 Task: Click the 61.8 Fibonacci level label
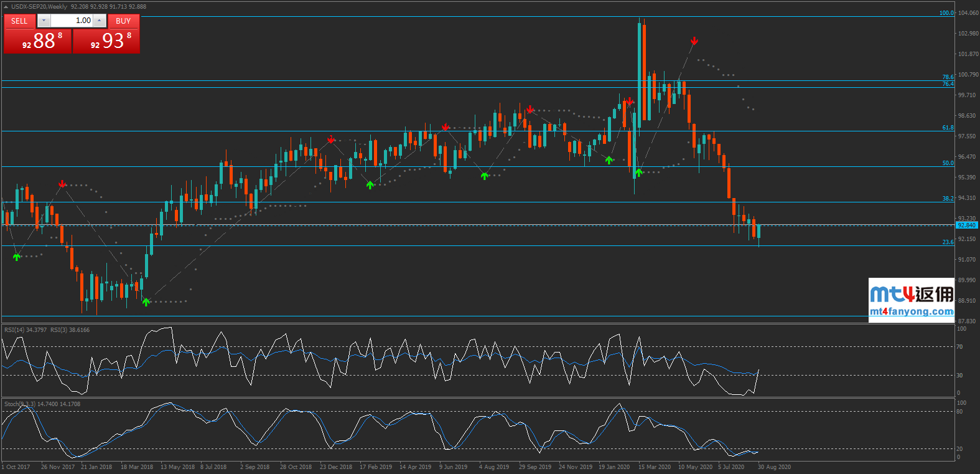point(948,128)
